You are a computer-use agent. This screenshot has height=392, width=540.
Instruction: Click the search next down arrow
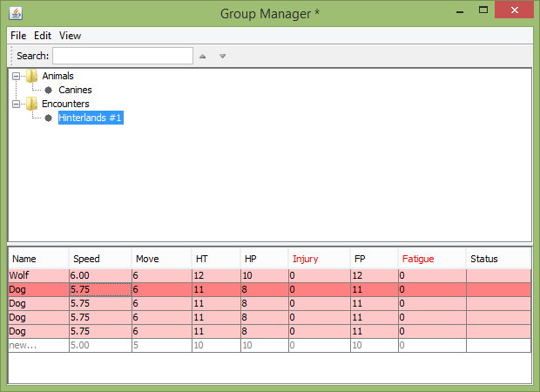(222, 56)
